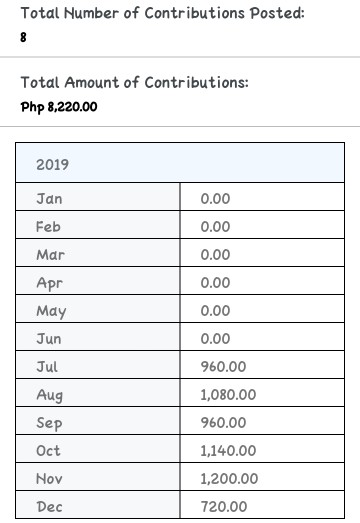Select the Dec 720.00 amount cell
The height and width of the screenshot is (523, 360).
tap(262, 504)
